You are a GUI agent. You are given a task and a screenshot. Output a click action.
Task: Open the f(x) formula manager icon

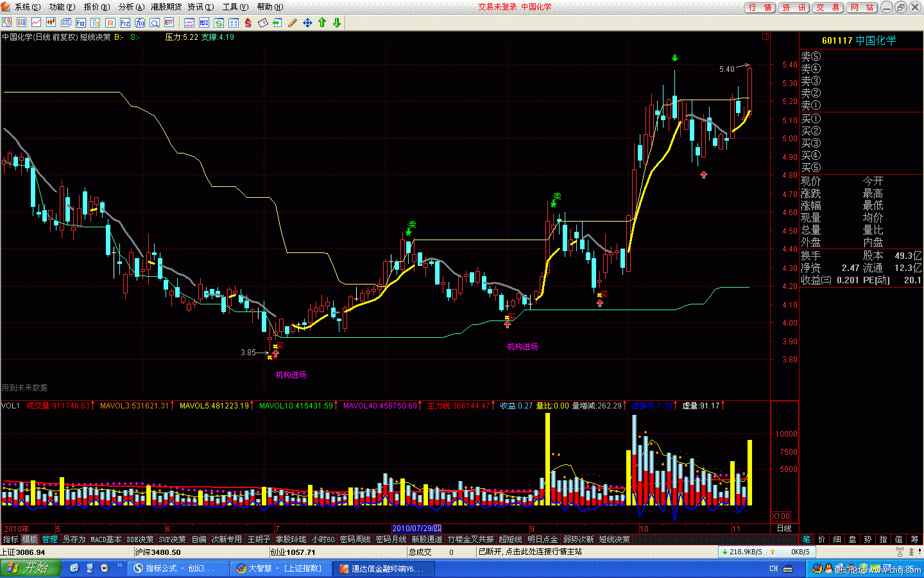140,22
